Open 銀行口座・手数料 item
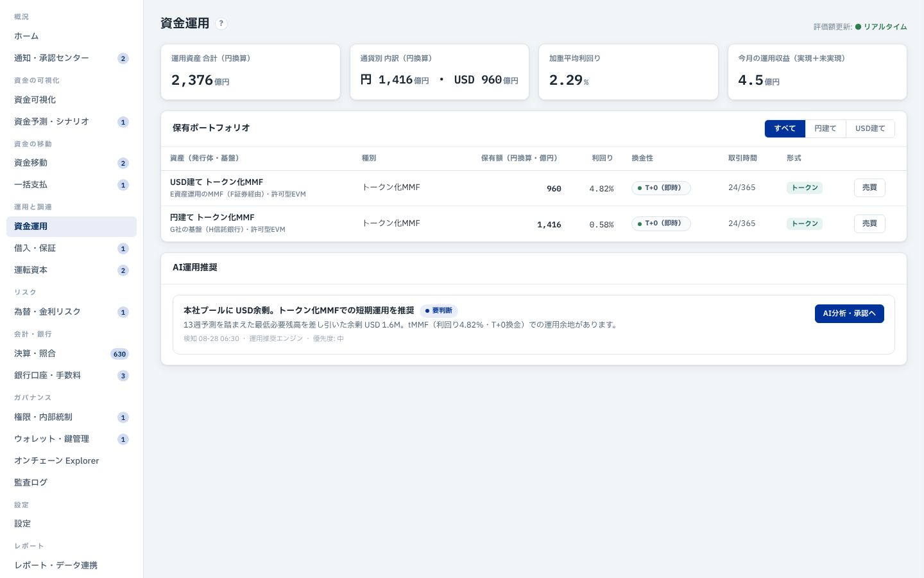Viewport: 924px width, 578px height. 71,375
